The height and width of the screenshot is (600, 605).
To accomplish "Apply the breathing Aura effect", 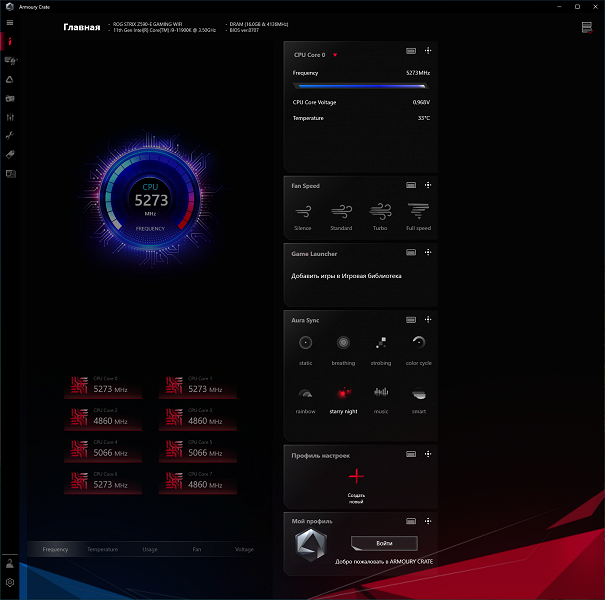I will click(343, 350).
